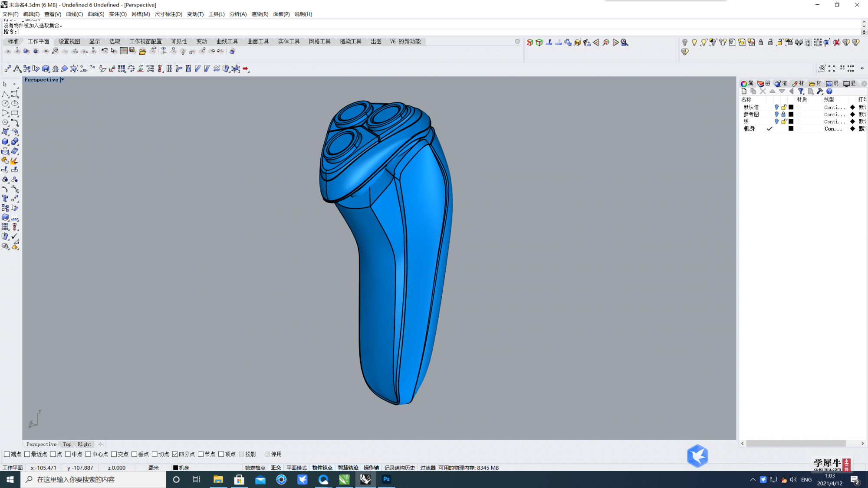Click the zoom magnifier icon in top toolbar
The width and height of the screenshot is (868, 488).
click(625, 43)
